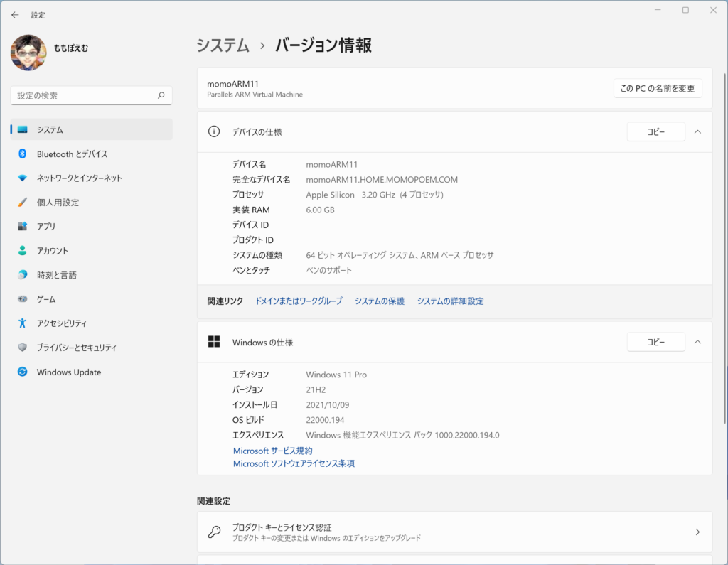Screen dimensions: 728x565
Task: Click the Apps icon in sidebar
Action: point(22,226)
